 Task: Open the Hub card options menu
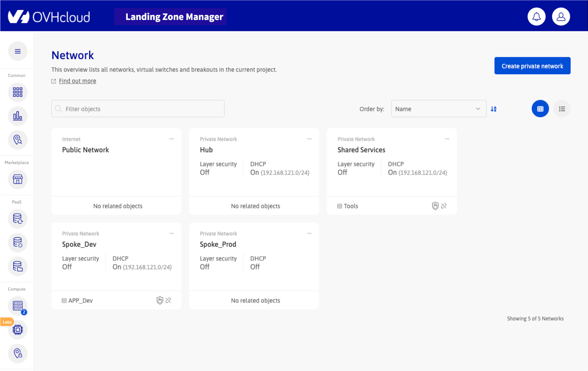tap(309, 139)
